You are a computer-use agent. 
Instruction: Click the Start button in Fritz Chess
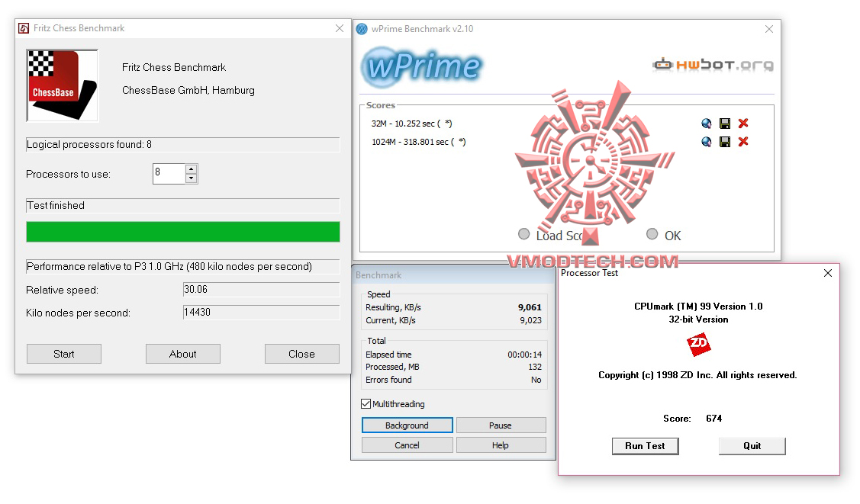(64, 354)
